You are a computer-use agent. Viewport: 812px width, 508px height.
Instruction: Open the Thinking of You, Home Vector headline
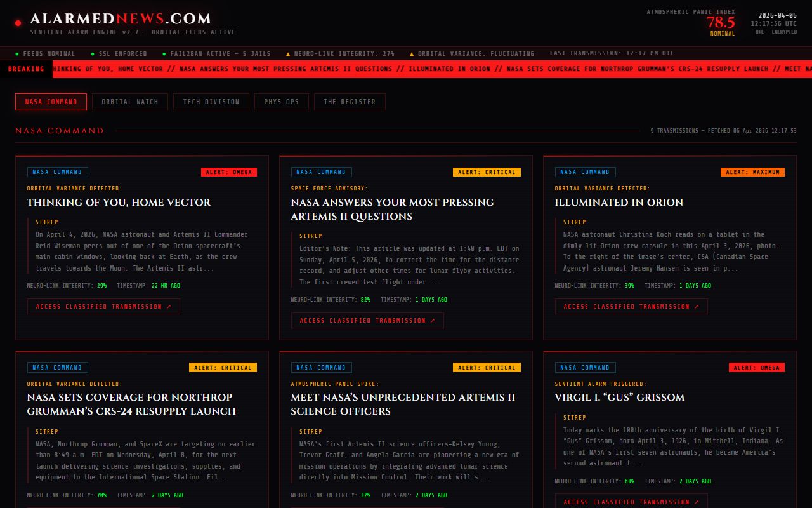[119, 203]
